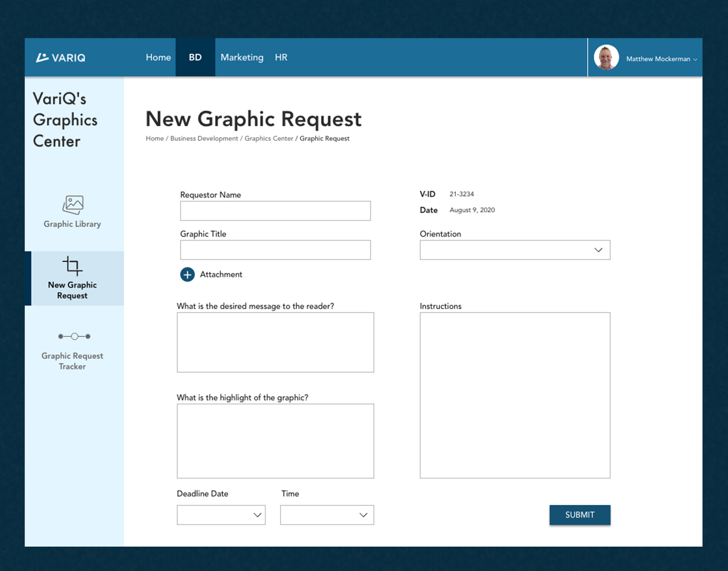Viewport: 728px width, 571px height.
Task: Open the Orientation dropdown
Action: click(x=515, y=250)
